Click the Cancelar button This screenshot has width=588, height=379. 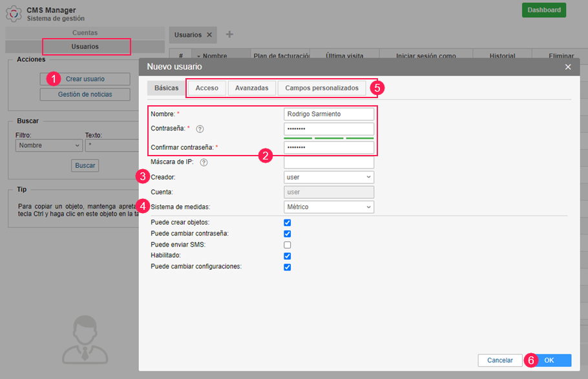pos(499,360)
